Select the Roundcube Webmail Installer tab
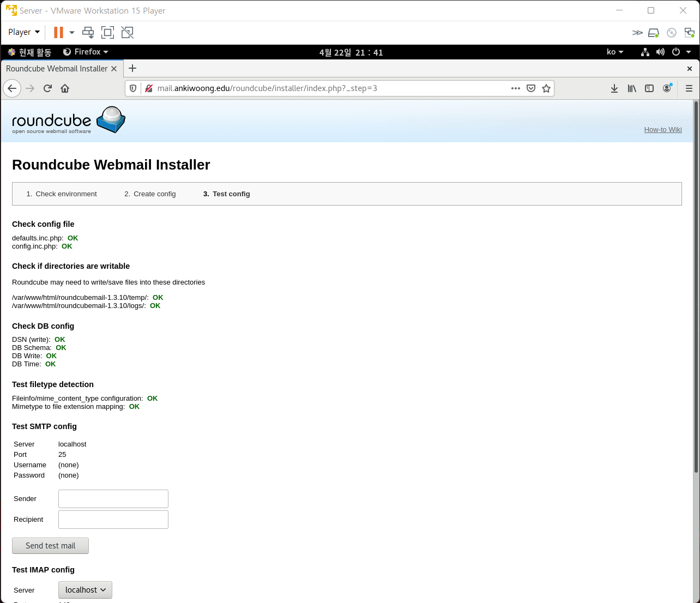Viewport: 700px width, 603px height. (x=57, y=69)
